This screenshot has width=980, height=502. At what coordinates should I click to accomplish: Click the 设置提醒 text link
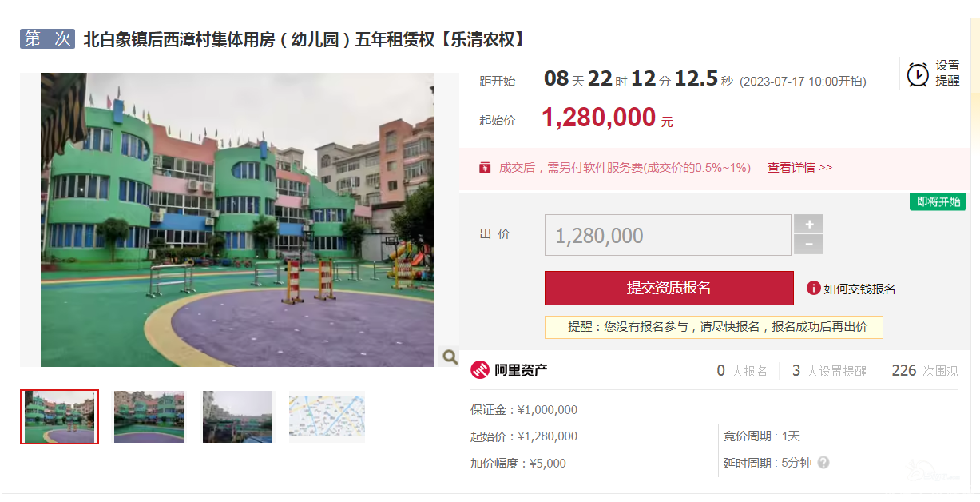point(947,74)
